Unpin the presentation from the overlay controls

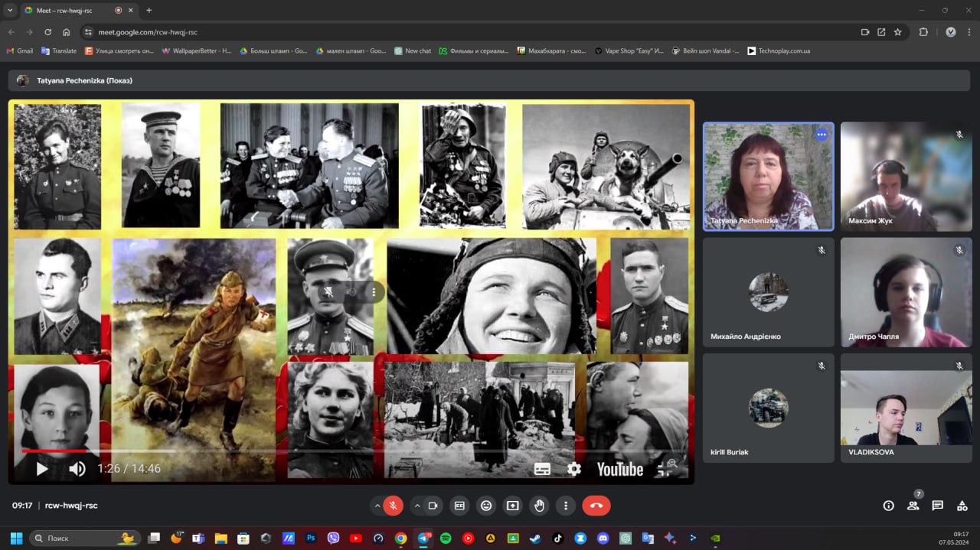point(328,291)
